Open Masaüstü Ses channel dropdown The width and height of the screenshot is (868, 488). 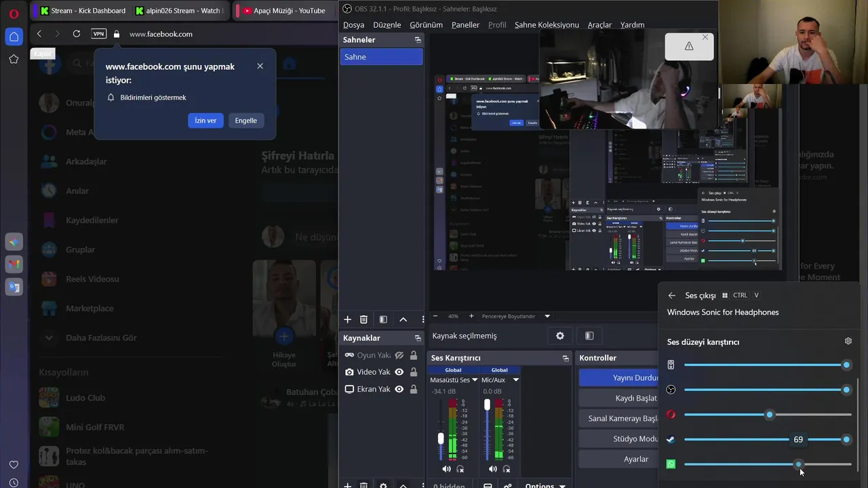click(475, 380)
